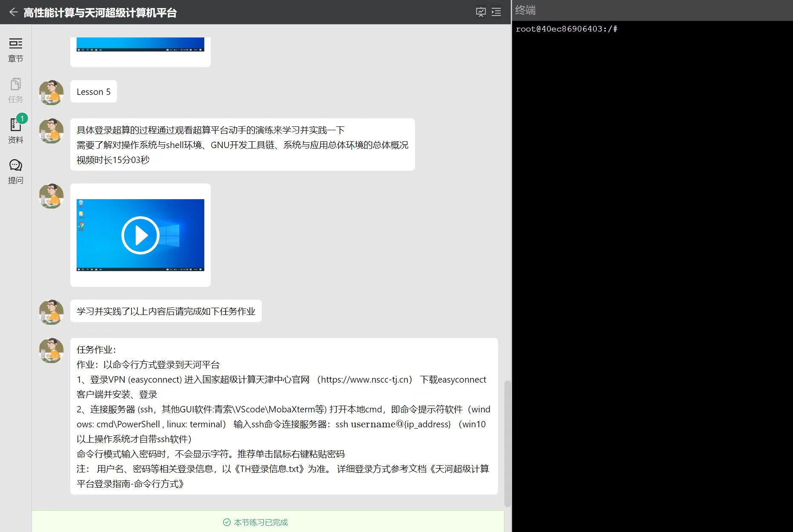Open the 任务 tasks panel
The image size is (793, 532).
point(16,90)
